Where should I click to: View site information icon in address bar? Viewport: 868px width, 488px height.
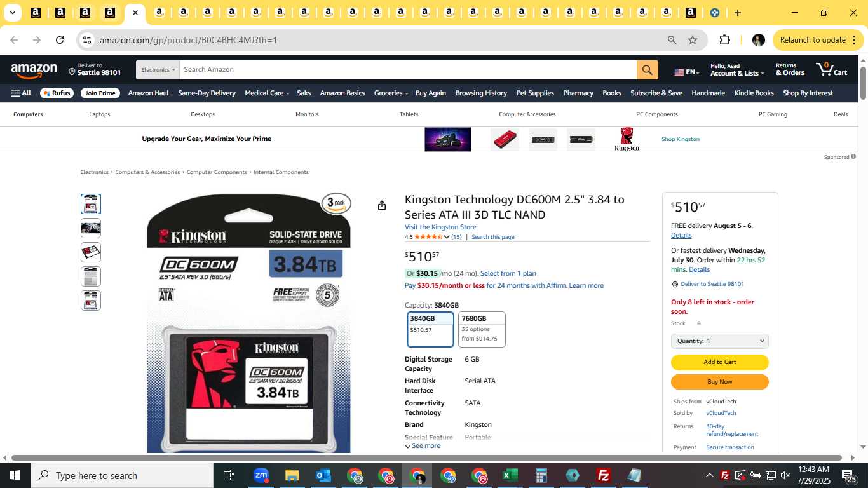[87, 40]
